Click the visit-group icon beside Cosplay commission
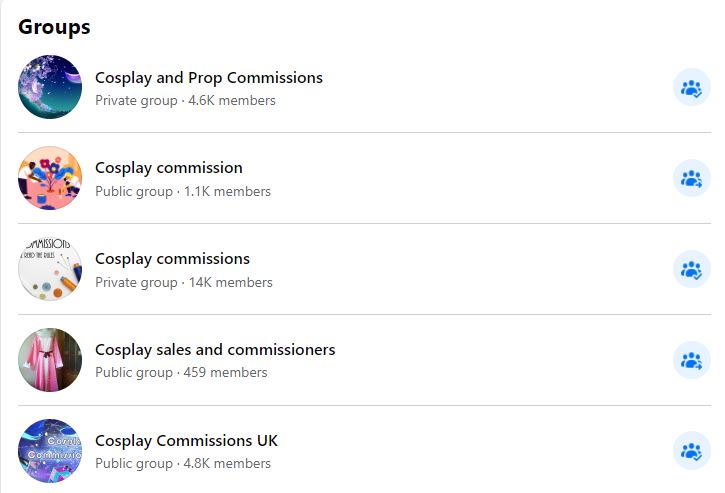Screen dimensions: 725x493 (691, 179)
